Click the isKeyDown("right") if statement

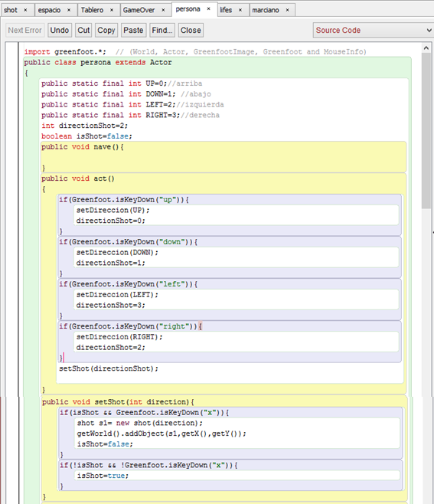(130, 326)
